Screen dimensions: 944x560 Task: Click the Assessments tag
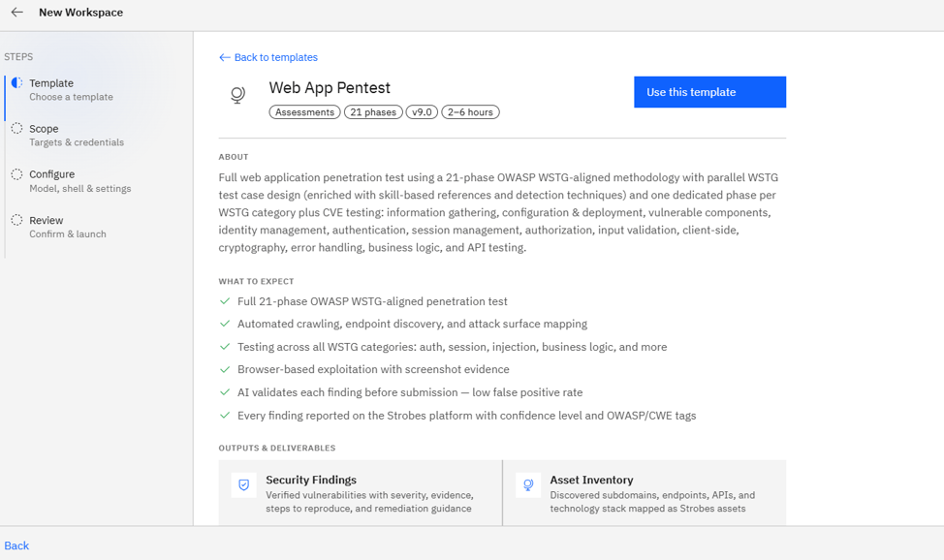click(x=304, y=112)
